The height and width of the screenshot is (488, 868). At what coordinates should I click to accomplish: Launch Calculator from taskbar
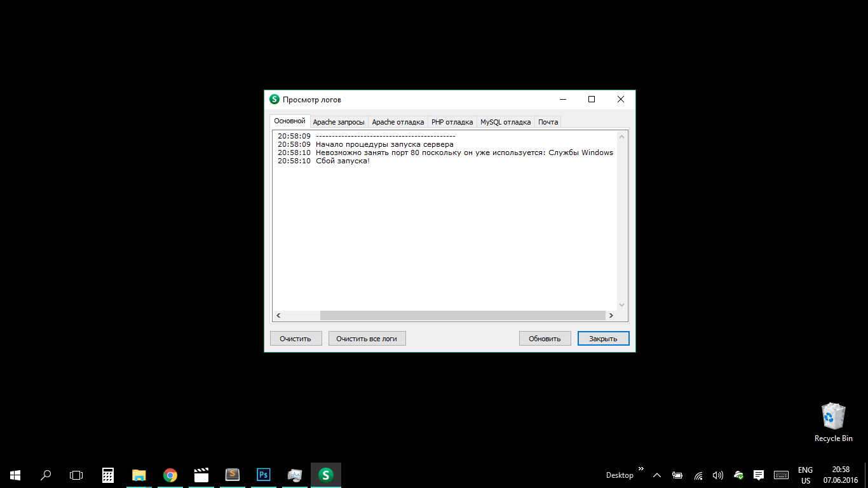tap(108, 475)
